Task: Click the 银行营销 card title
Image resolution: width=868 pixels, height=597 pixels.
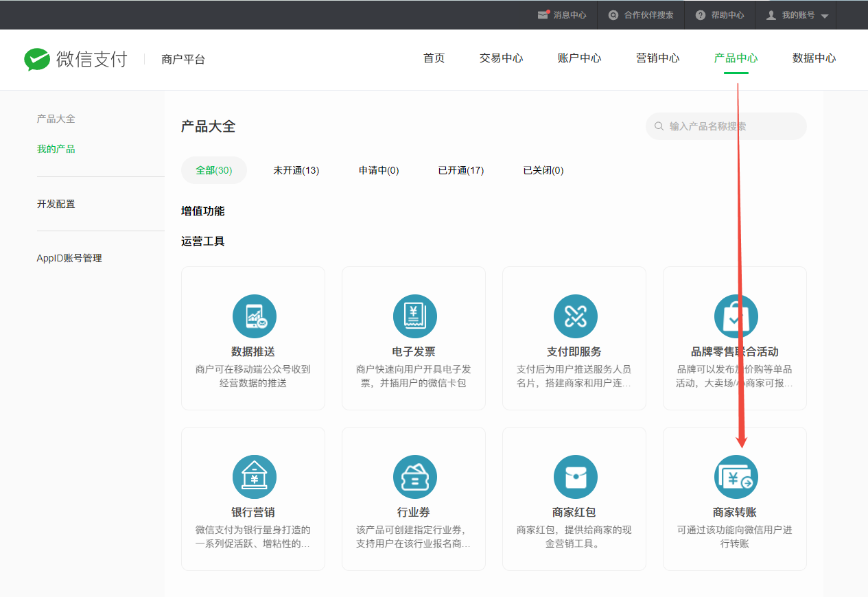Action: [x=253, y=513]
